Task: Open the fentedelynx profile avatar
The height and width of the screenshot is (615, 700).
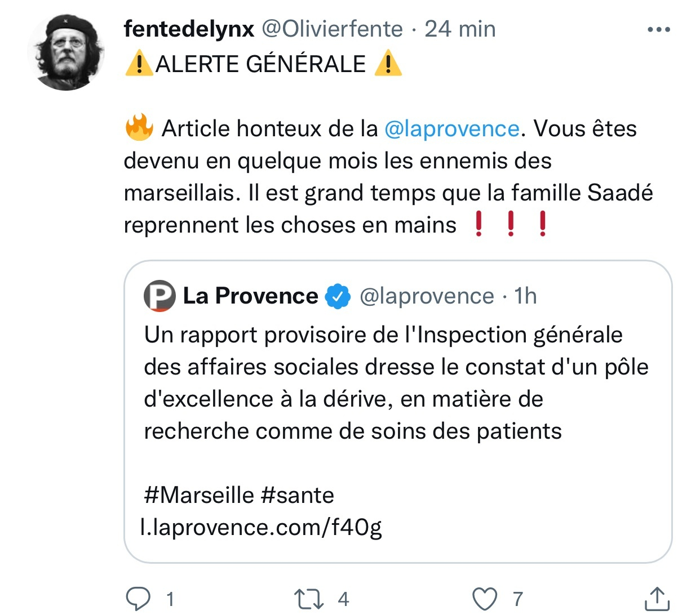Action: click(66, 52)
